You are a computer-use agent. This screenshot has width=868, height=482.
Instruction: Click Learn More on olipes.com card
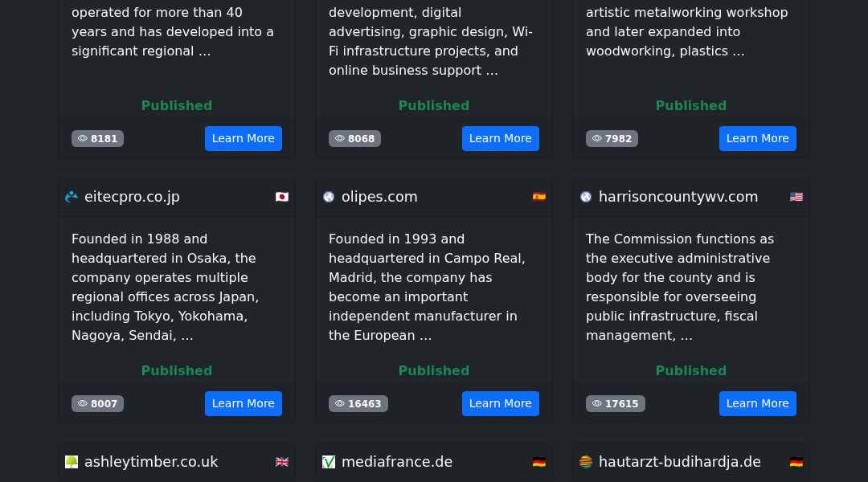[x=501, y=403]
